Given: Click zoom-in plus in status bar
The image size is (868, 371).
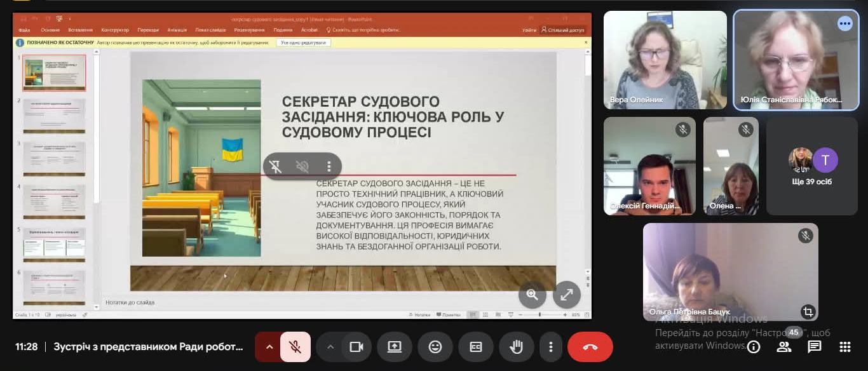Looking at the screenshot, I should tap(565, 314).
